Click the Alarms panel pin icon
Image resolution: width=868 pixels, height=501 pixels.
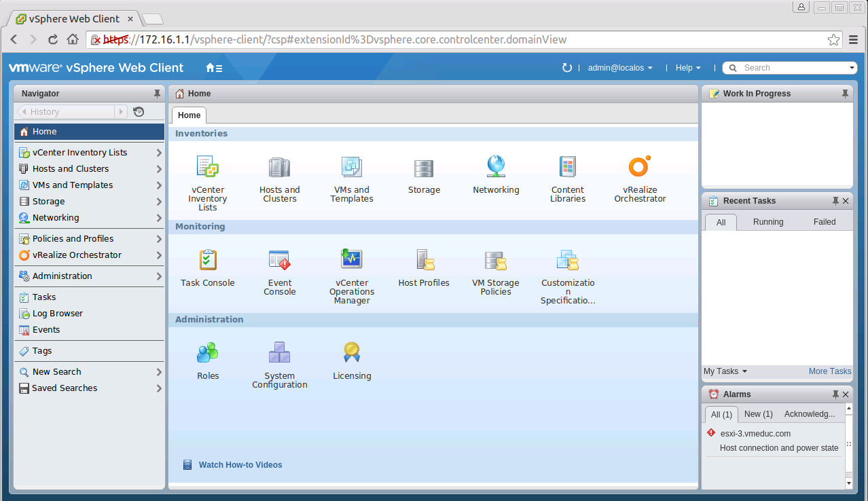click(835, 394)
